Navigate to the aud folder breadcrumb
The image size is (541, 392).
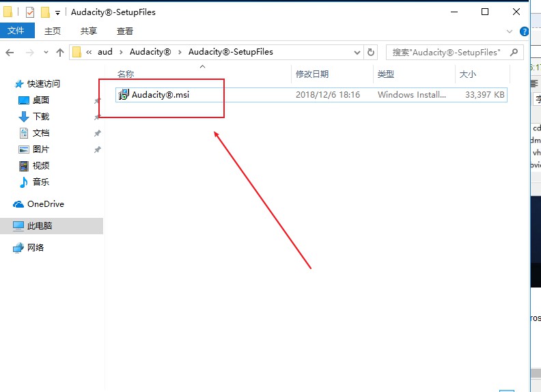click(105, 52)
